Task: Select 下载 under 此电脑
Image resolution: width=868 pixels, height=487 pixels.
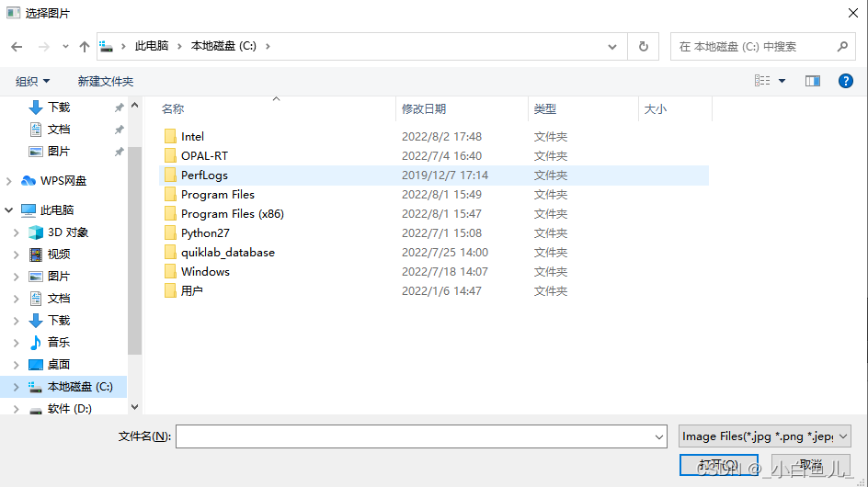Action: pyautogui.click(x=59, y=321)
